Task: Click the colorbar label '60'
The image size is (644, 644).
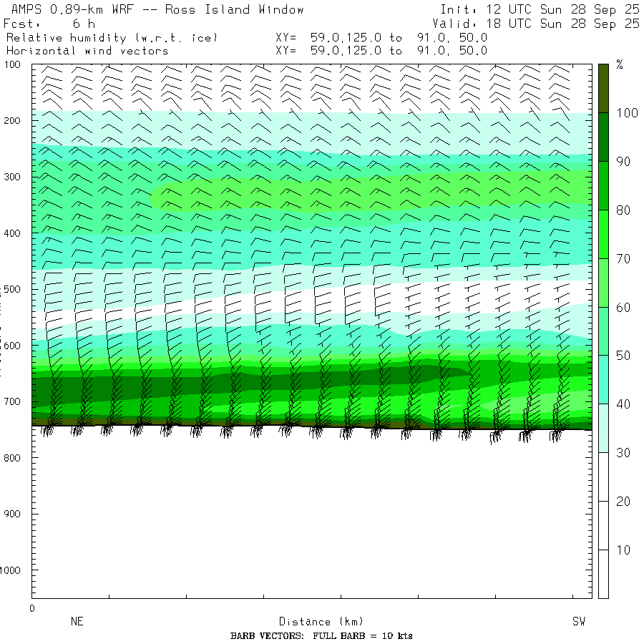Action: coord(623,307)
